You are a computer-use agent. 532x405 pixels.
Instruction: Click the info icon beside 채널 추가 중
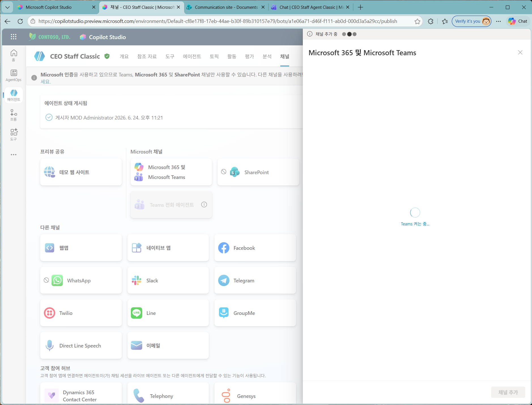point(310,34)
